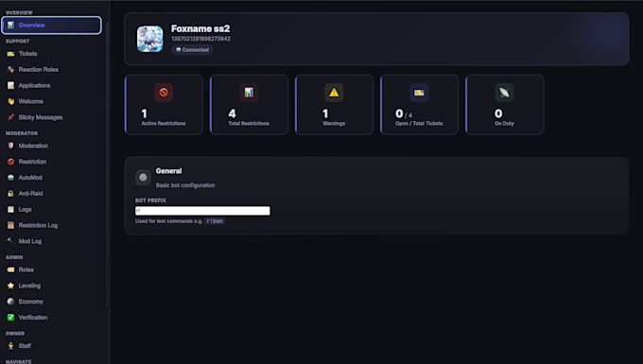This screenshot has width=643, height=364.
Task: Click the Staff person icon
Action: 10,345
